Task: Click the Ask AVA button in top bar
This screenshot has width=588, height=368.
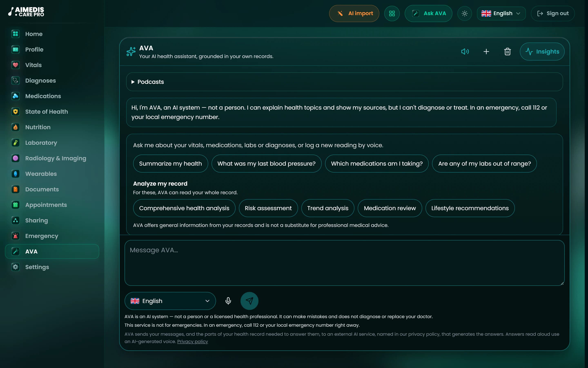Action: click(428, 13)
